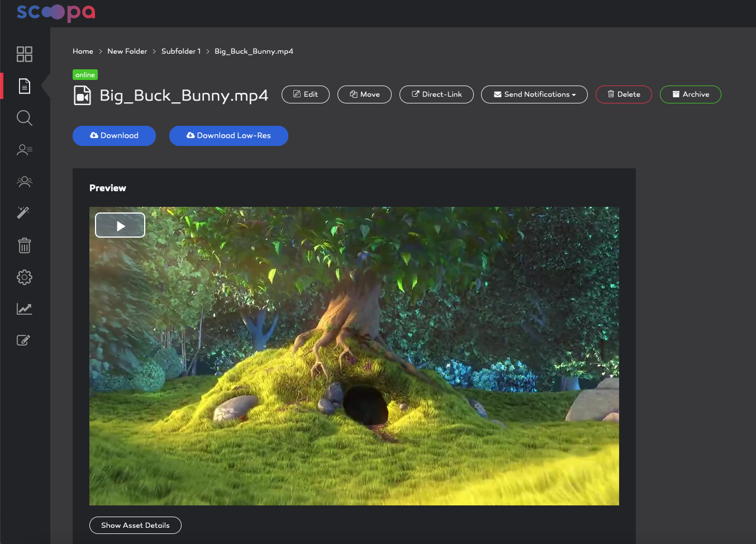Click the Move button

pyautogui.click(x=365, y=94)
